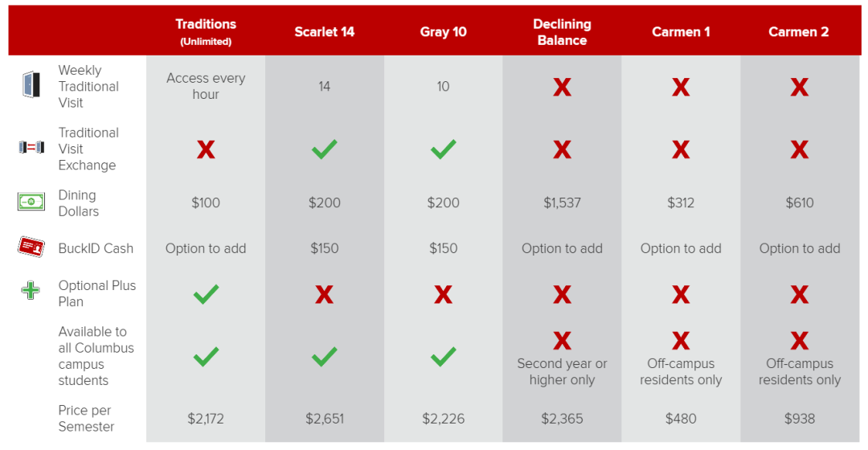This screenshot has height=450, width=868.
Task: Click the red BuckID Cash card icon
Action: click(31, 247)
